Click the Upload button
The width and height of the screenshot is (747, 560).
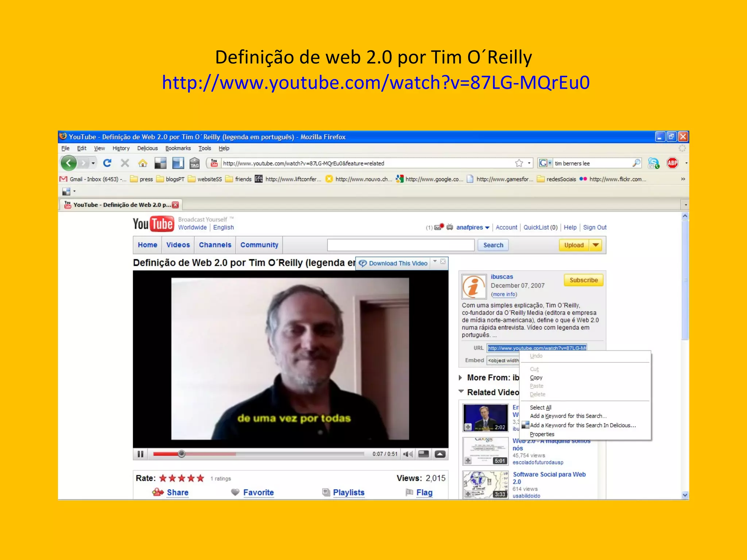pos(574,245)
